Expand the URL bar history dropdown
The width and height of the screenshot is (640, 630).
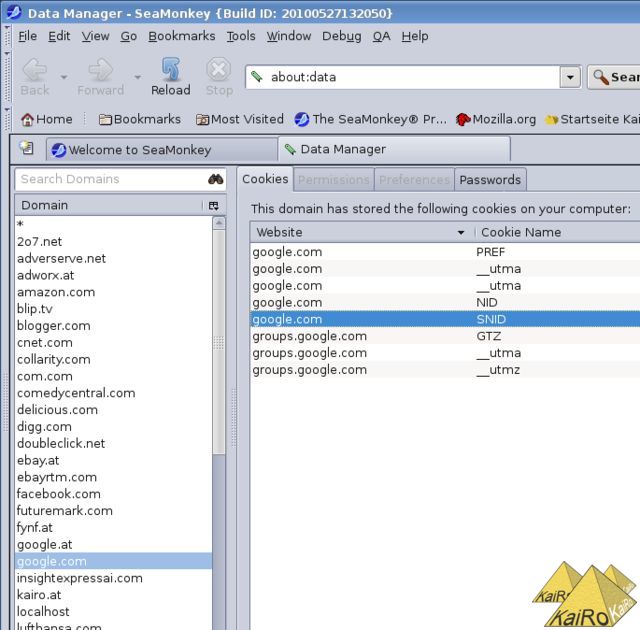point(570,77)
